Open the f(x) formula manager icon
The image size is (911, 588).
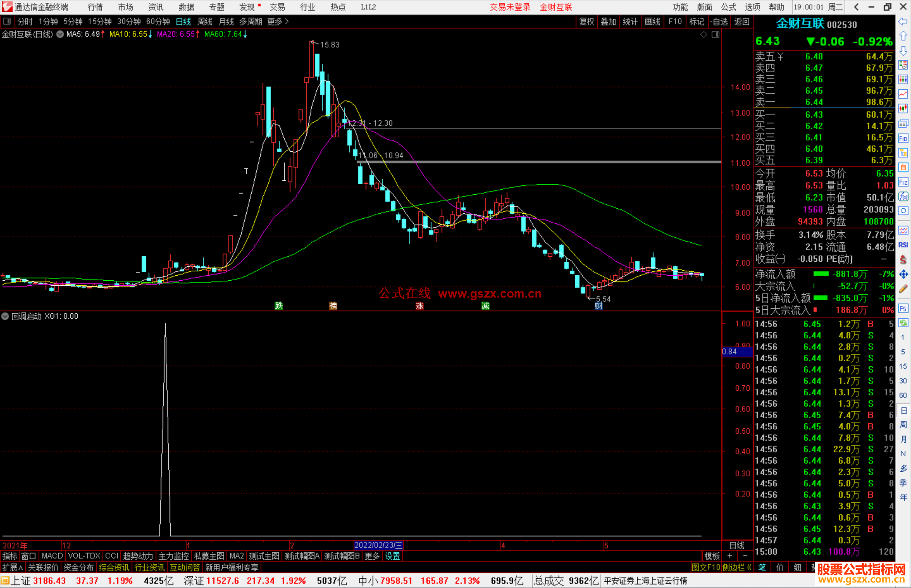(x=903, y=196)
